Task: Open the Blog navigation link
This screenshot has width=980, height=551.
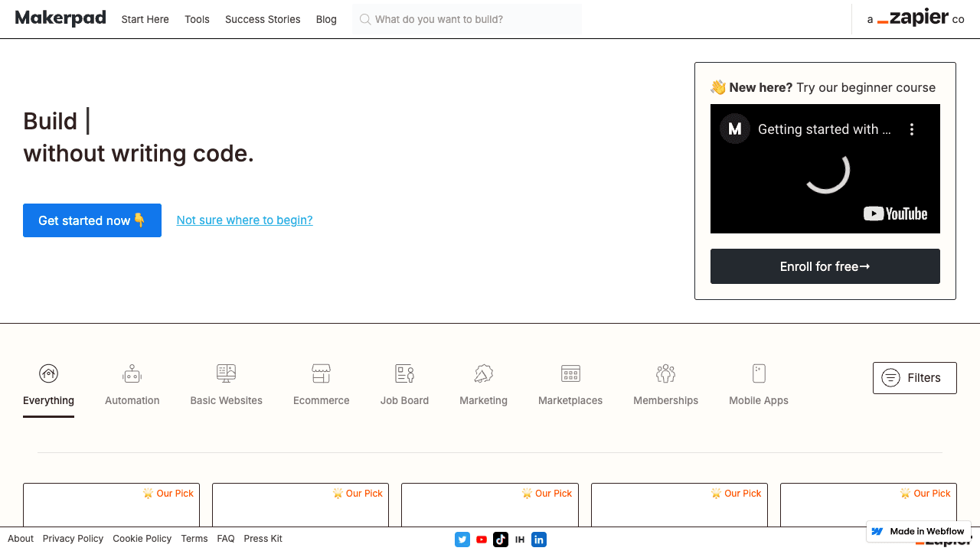Action: [326, 19]
